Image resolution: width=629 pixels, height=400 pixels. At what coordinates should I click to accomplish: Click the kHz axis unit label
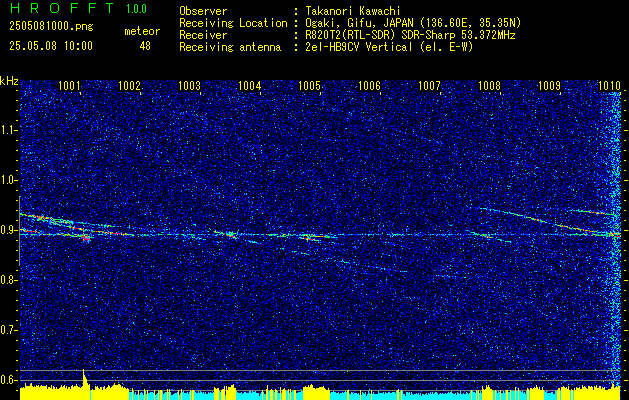9,81
